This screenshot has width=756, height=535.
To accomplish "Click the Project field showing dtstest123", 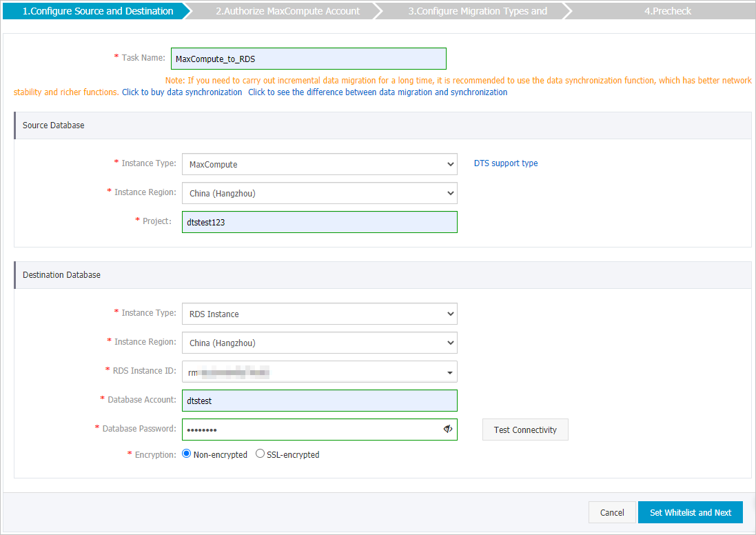I will 319,222.
